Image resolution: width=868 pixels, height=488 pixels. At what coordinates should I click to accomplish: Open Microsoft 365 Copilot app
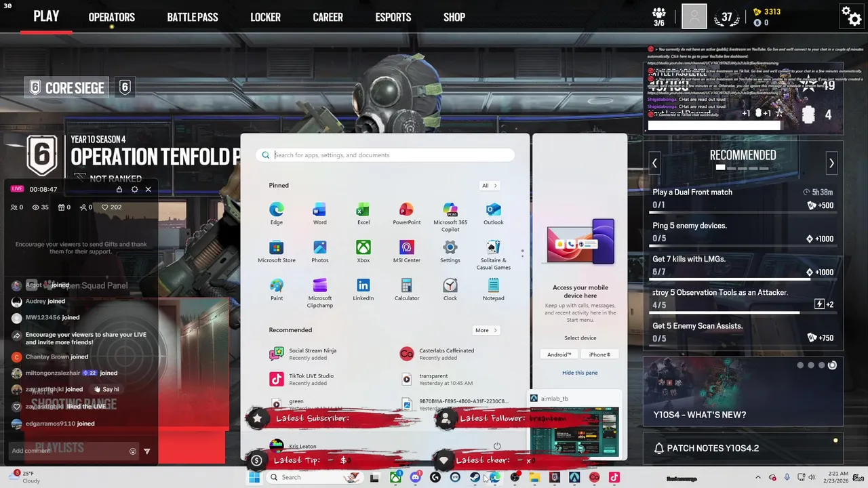click(450, 217)
